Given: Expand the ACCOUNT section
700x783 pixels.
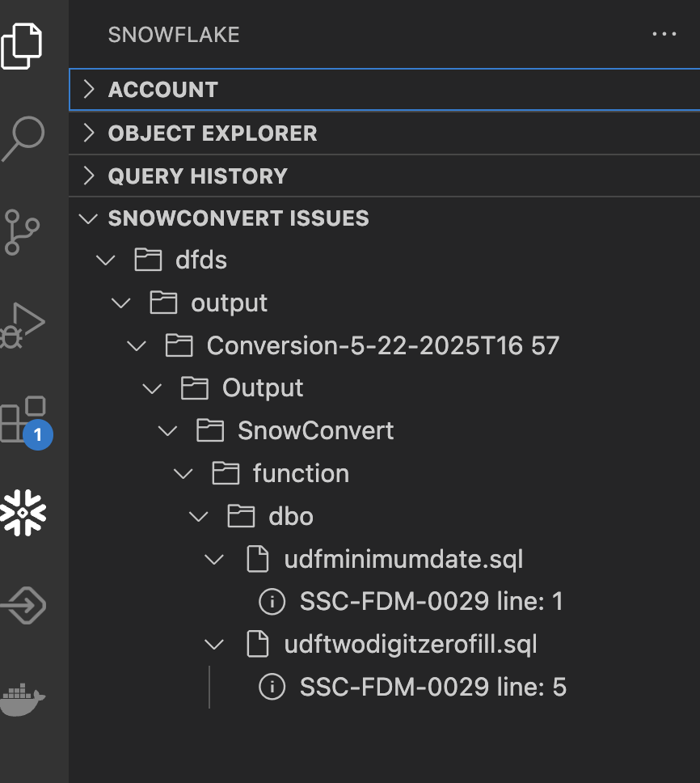Looking at the screenshot, I should 162,90.
